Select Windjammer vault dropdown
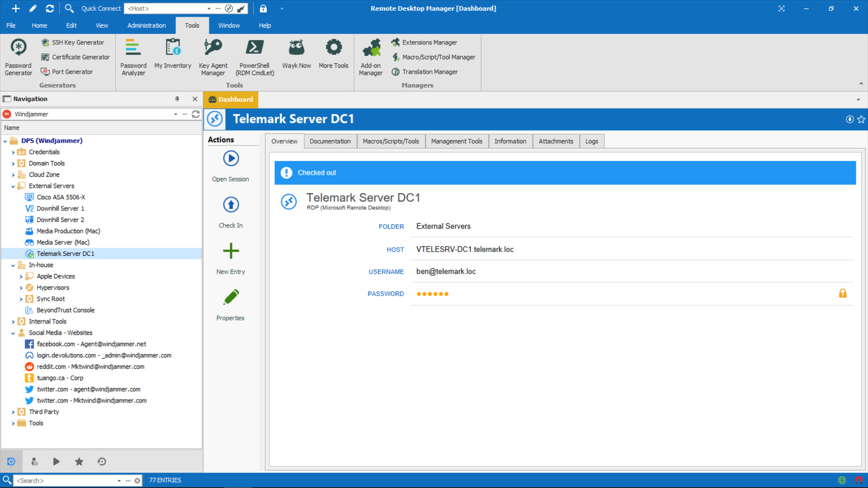 tap(177, 114)
